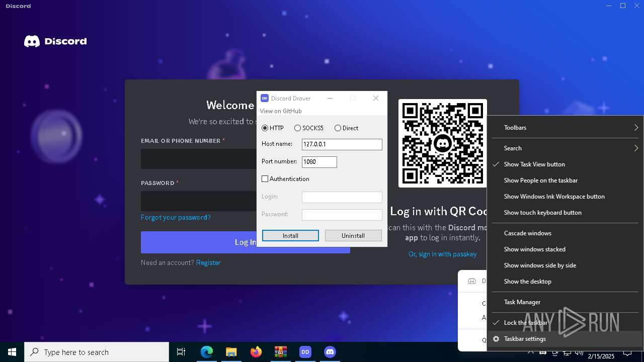The height and width of the screenshot is (362, 644).
Task: Choose Cascade windows
Action: pyautogui.click(x=565, y=233)
